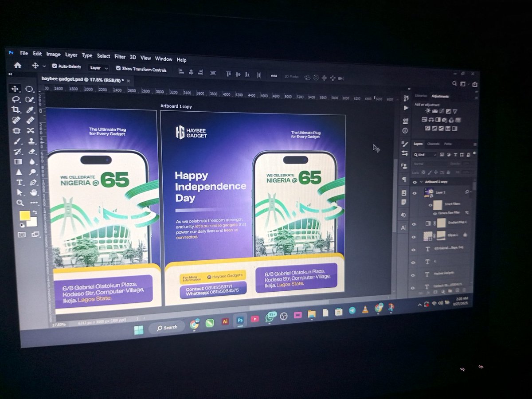Select the Layer 1 thumbnail

click(429, 193)
